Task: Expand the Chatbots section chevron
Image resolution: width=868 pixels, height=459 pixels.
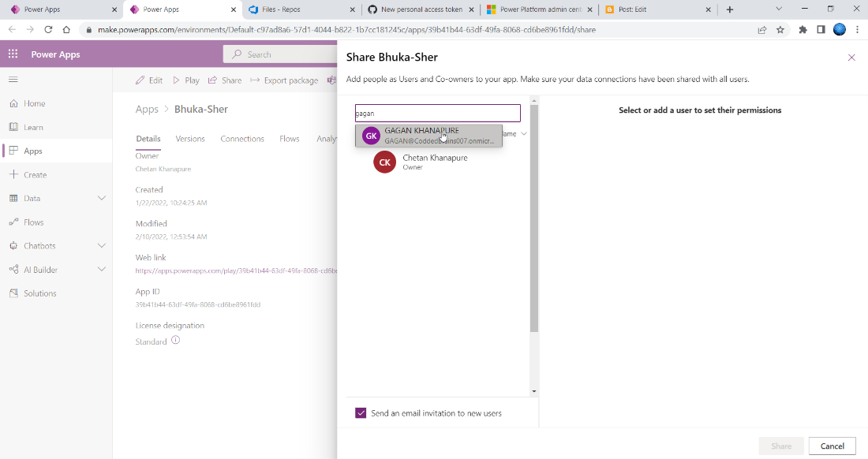Action: pyautogui.click(x=101, y=245)
